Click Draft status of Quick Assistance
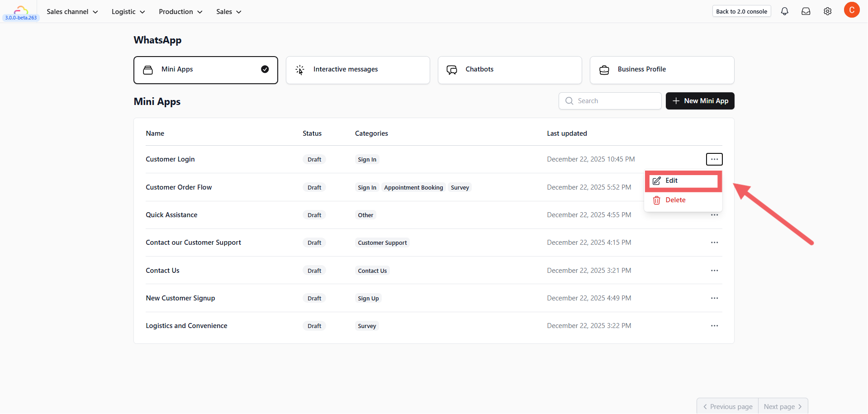This screenshot has width=868, height=414. click(x=314, y=215)
